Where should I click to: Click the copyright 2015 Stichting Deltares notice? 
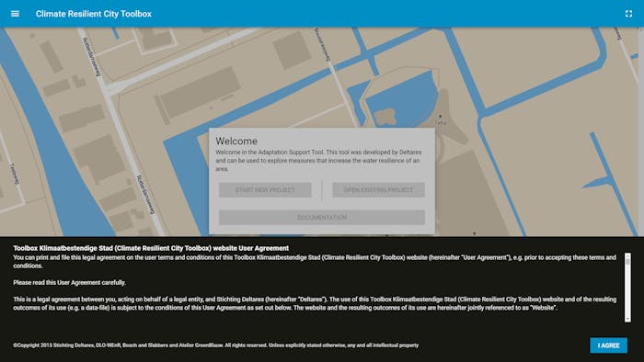pos(215,345)
